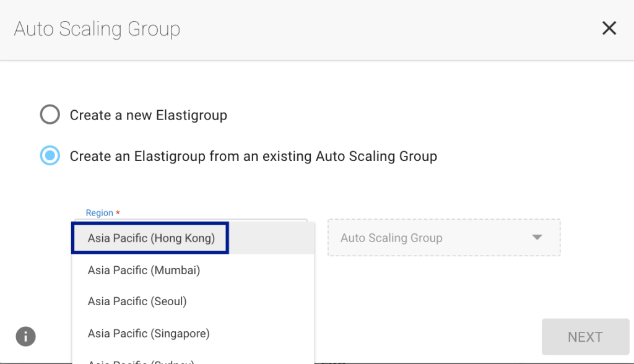Click empty space right of the Mumbai option
This screenshot has height=364, width=634.
click(x=266, y=270)
